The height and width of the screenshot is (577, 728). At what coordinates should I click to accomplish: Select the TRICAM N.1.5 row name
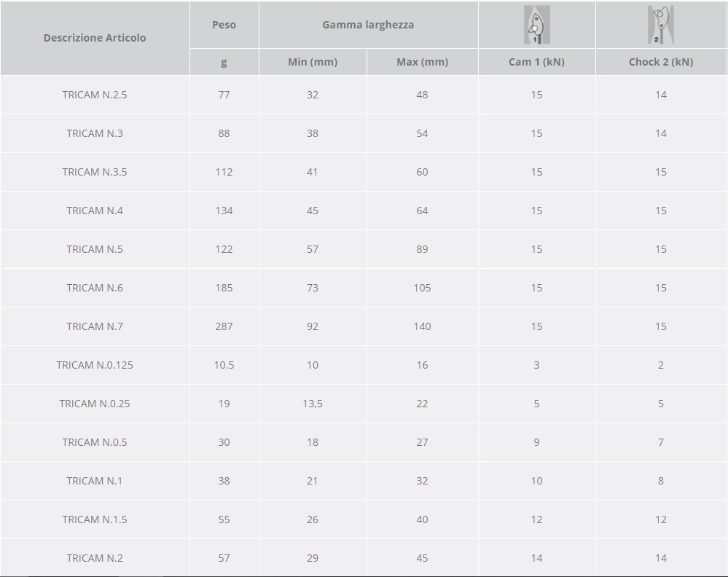click(95, 519)
